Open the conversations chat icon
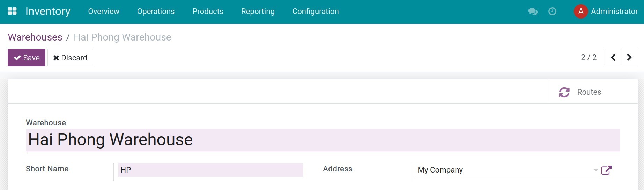This screenshot has width=644, height=190. [x=533, y=12]
